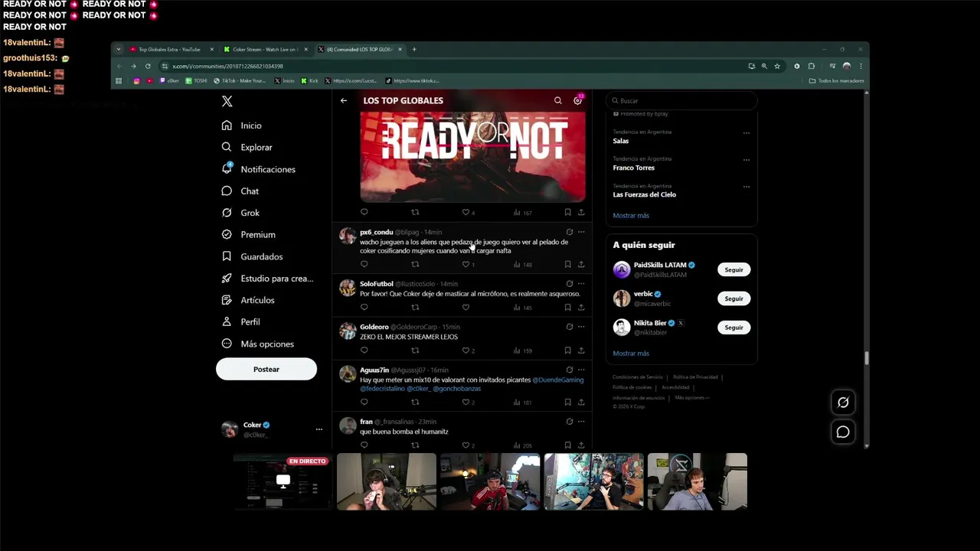The height and width of the screenshot is (551, 980).
Task: Share the READY OR NOT post
Action: [x=581, y=212]
